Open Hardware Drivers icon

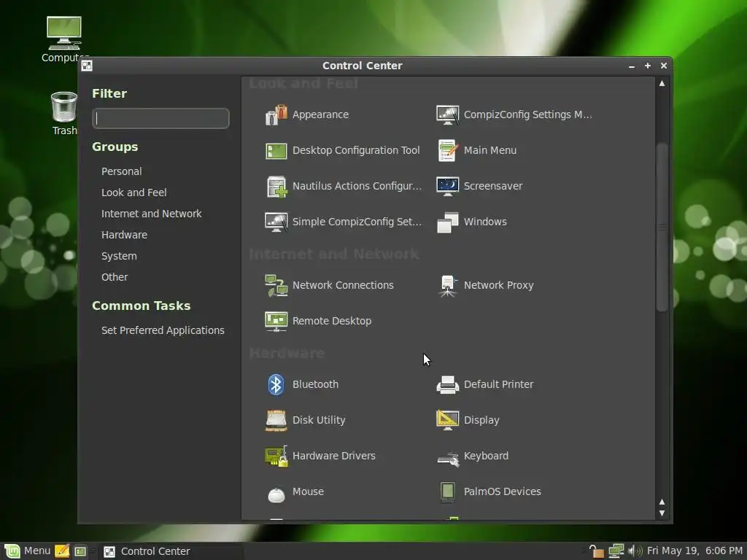(276, 456)
